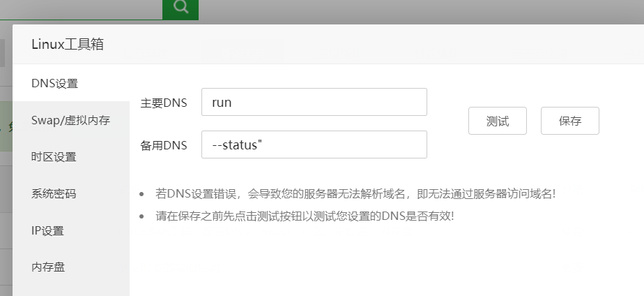Click the green search magnifier button

(x=181, y=9)
